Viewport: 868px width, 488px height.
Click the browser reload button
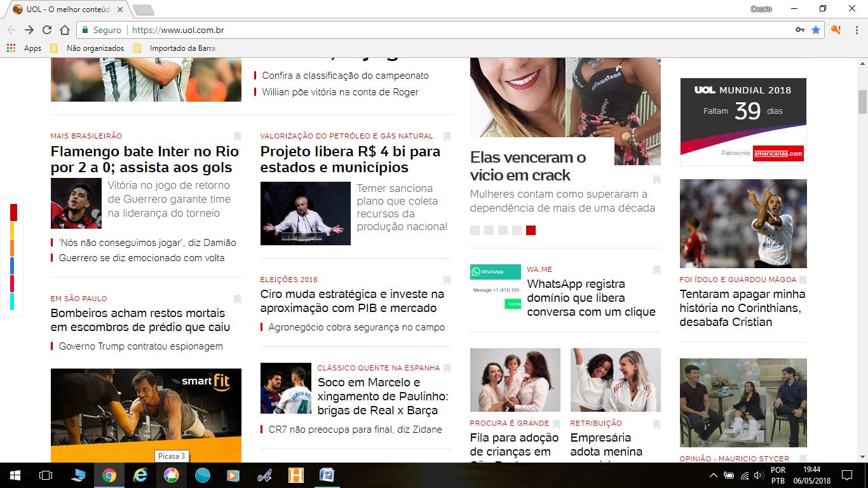[x=46, y=30]
